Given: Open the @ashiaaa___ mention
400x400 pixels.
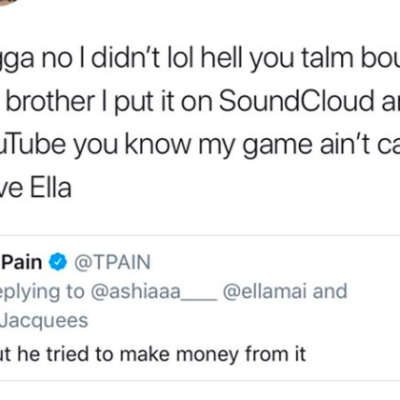Looking at the screenshot, I should click(154, 291).
